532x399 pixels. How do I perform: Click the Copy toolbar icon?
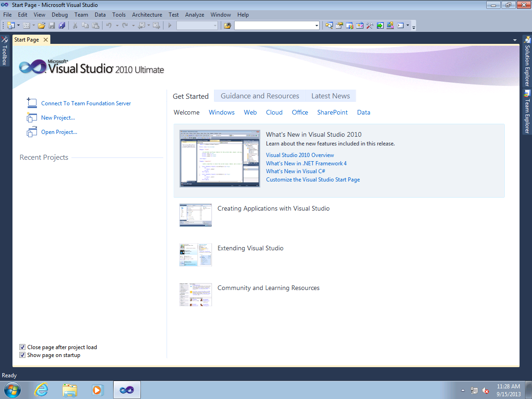pyautogui.click(x=85, y=25)
